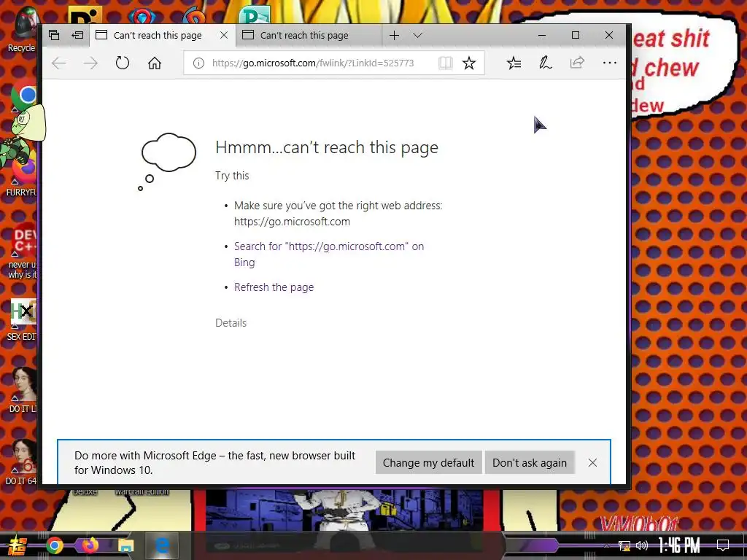The height and width of the screenshot is (560, 747).
Task: Click Change my default button
Action: click(428, 463)
